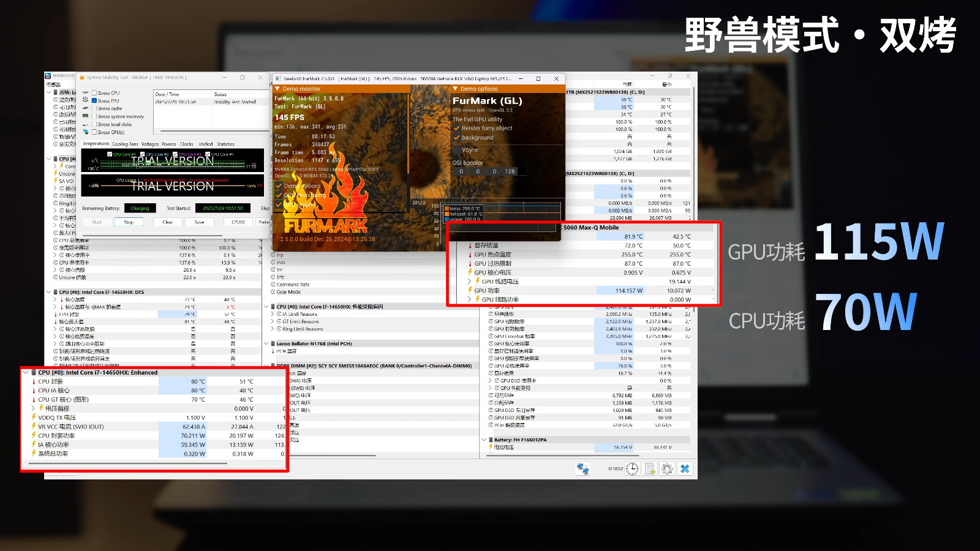Image resolution: width=980 pixels, height=551 pixels.
Task: Click the memory stick icon beside Stress system memory
Action: point(86,116)
